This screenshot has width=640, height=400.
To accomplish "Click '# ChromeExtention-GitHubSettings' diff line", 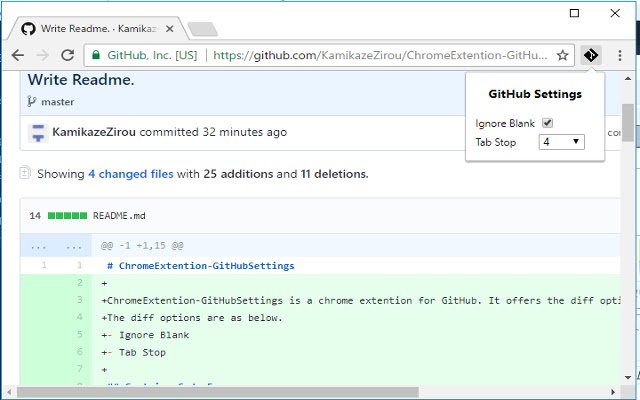I will 200,266.
